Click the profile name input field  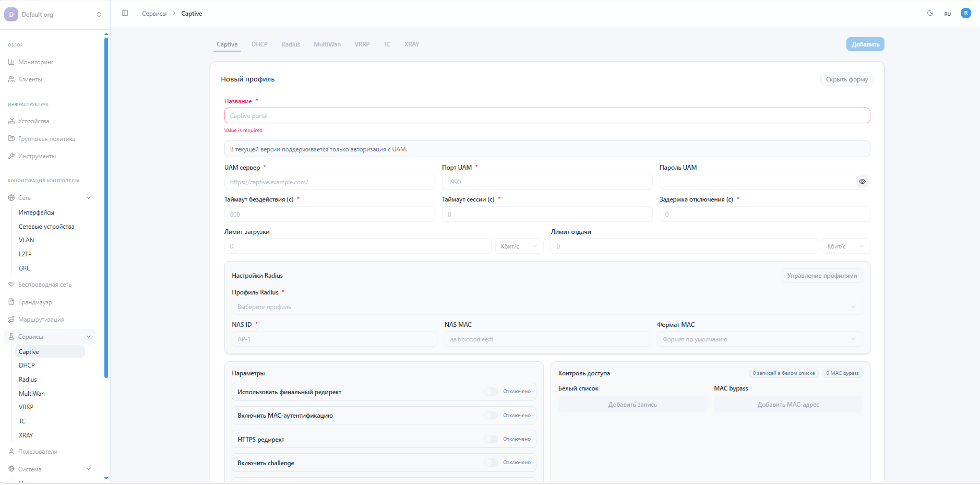(x=546, y=116)
